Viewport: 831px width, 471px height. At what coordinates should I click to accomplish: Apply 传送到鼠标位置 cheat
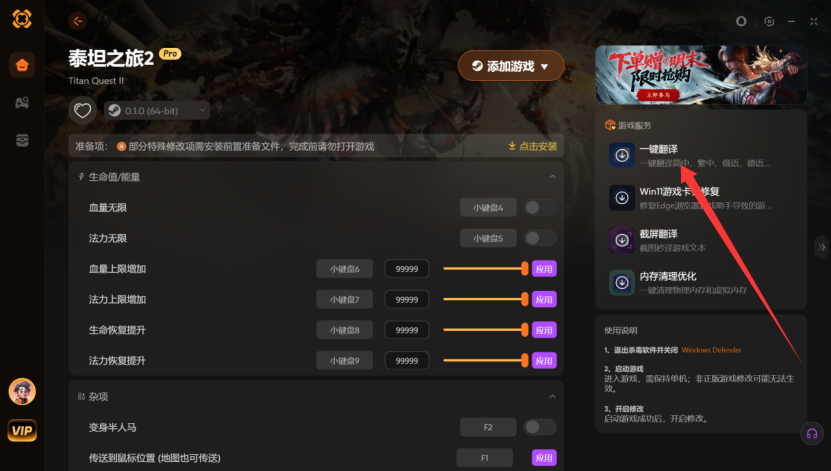[x=544, y=458]
